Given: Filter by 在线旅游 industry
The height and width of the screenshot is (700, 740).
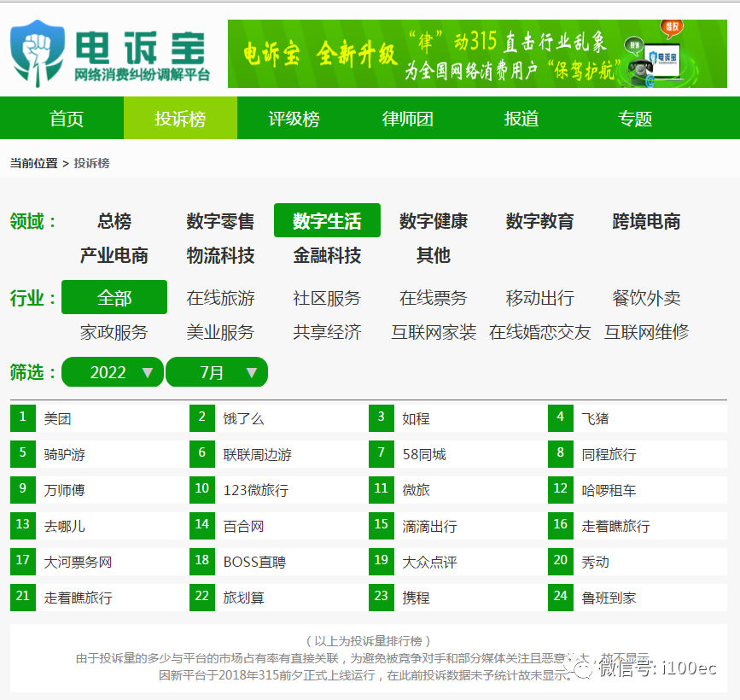Looking at the screenshot, I should pyautogui.click(x=220, y=298).
